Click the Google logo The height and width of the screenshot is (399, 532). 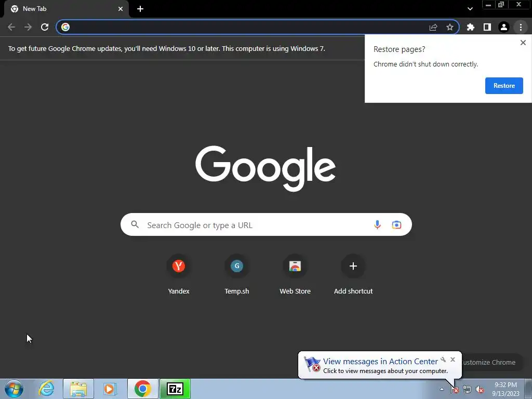point(265,169)
